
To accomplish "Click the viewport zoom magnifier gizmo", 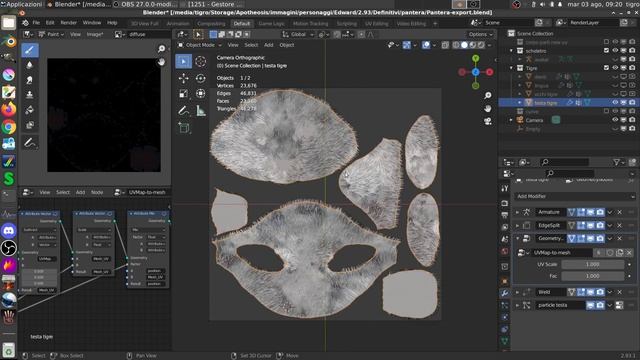I will pos(488,96).
